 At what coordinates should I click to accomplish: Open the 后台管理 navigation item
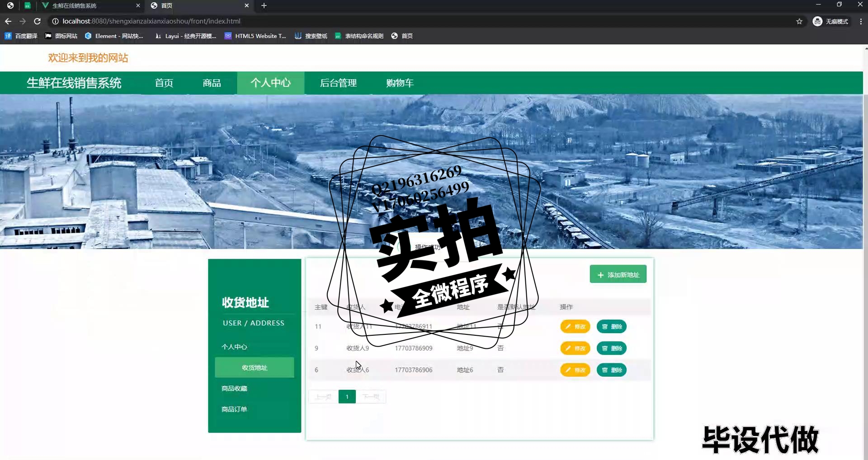coord(338,83)
